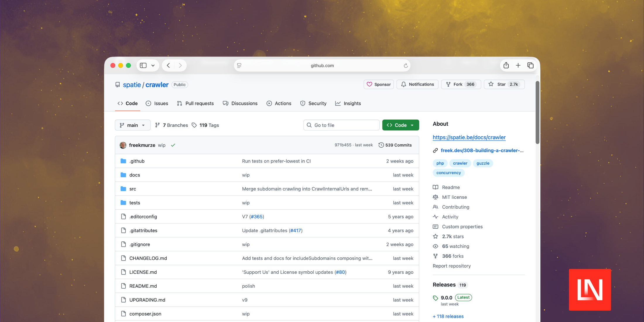Click the .github folder icon
Screen dimensions: 644x322
[123, 161]
